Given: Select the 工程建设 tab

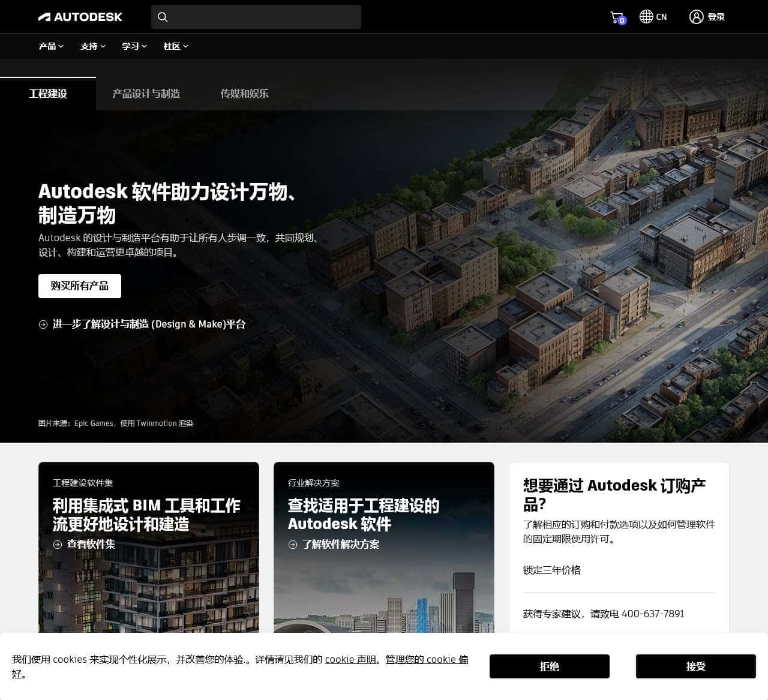Looking at the screenshot, I should click(48, 94).
